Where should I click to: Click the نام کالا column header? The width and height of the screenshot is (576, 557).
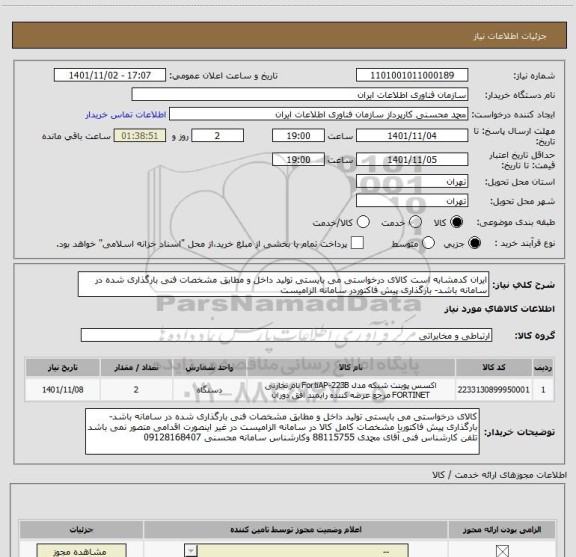point(350,367)
